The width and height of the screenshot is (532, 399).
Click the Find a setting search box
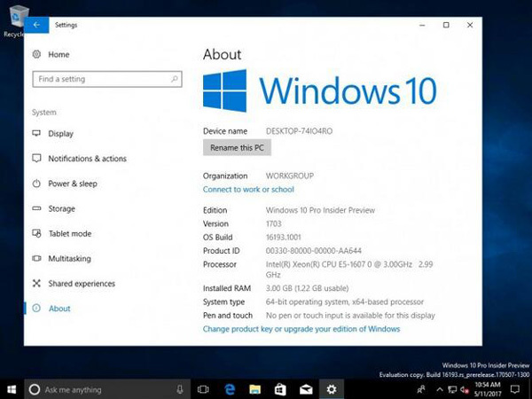click(107, 79)
